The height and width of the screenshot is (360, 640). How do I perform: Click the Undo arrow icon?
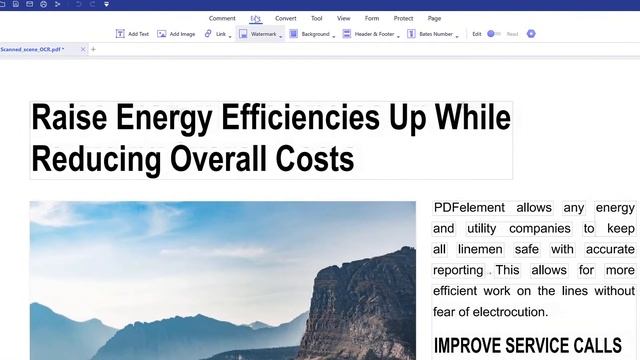78,4
